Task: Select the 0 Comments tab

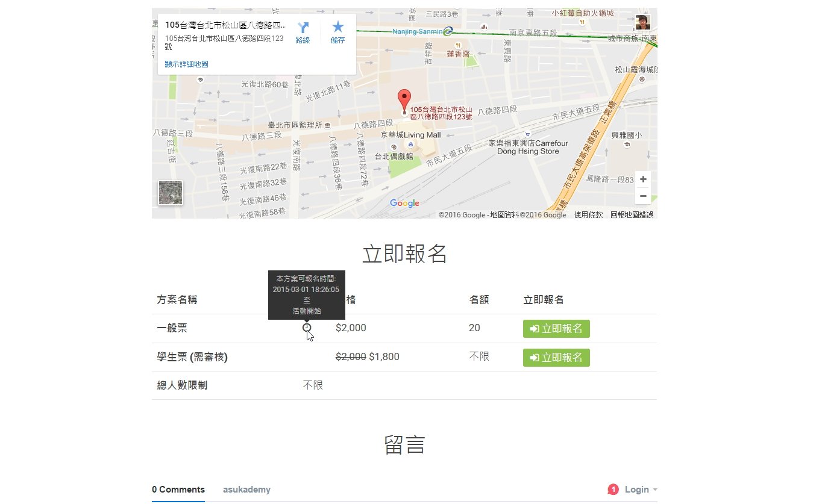Action: [178, 490]
